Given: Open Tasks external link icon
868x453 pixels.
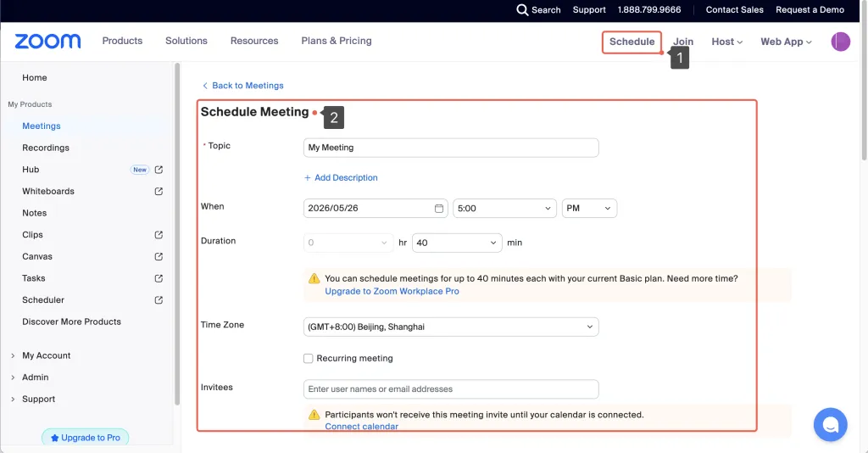Looking at the screenshot, I should [x=159, y=278].
